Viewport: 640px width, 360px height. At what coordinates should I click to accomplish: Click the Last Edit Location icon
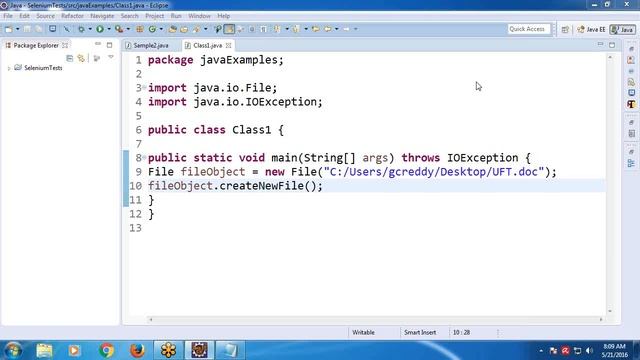pos(316,29)
